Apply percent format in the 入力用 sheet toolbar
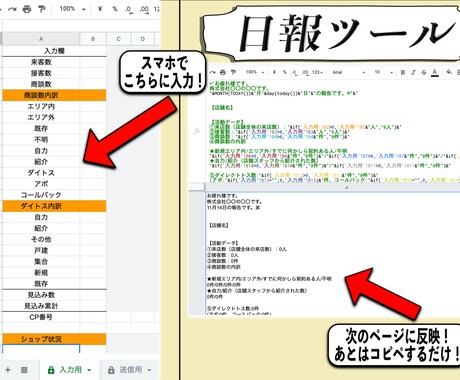This screenshot has height=380, width=460. tap(115, 9)
